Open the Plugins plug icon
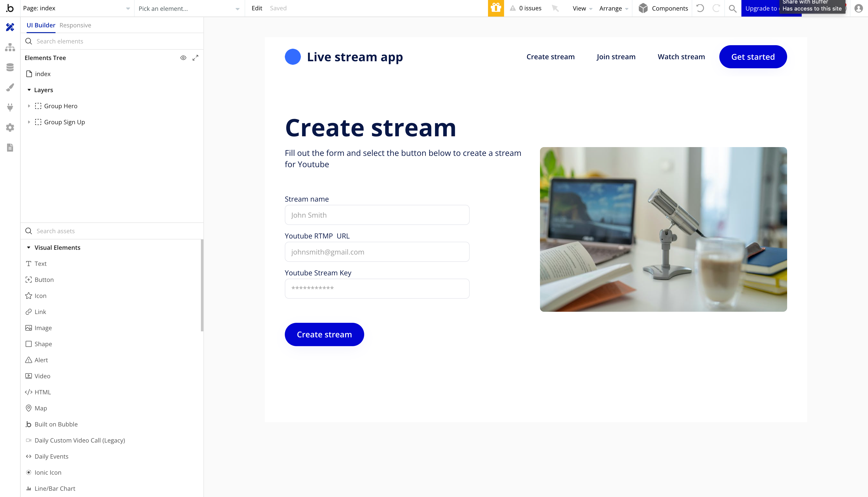868x497 pixels. [10, 107]
